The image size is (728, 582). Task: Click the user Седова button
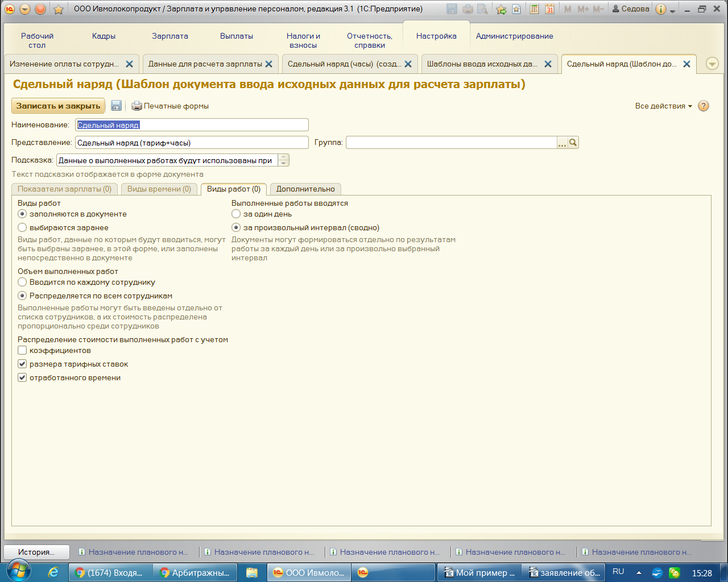631,9
